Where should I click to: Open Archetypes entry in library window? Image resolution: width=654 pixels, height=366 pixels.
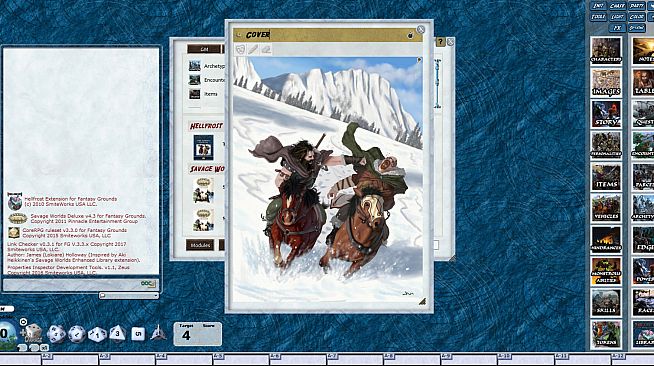click(206, 66)
